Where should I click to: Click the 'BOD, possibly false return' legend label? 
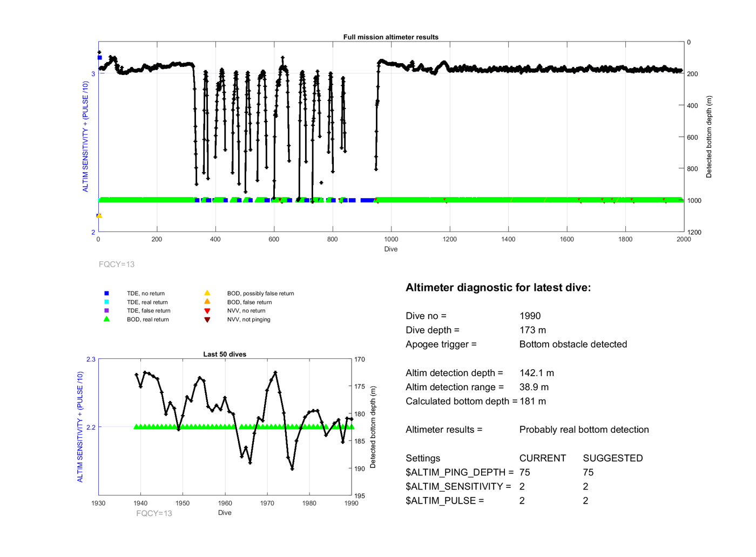pyautogui.click(x=260, y=294)
